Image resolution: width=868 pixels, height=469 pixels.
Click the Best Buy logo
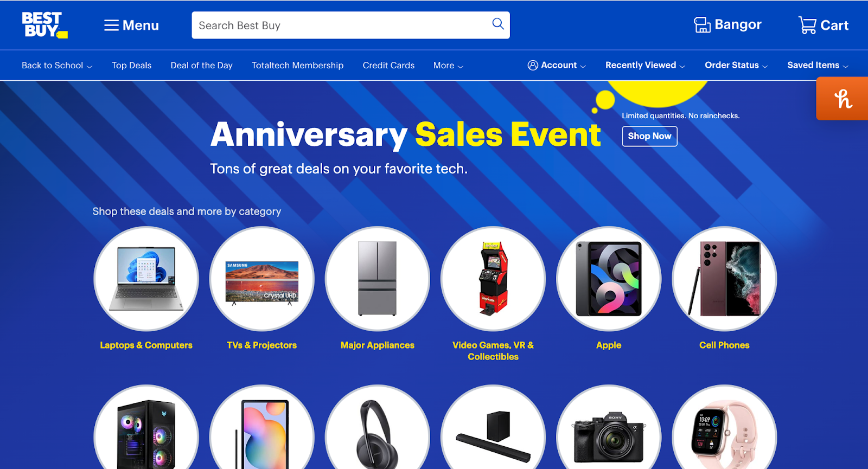point(44,25)
